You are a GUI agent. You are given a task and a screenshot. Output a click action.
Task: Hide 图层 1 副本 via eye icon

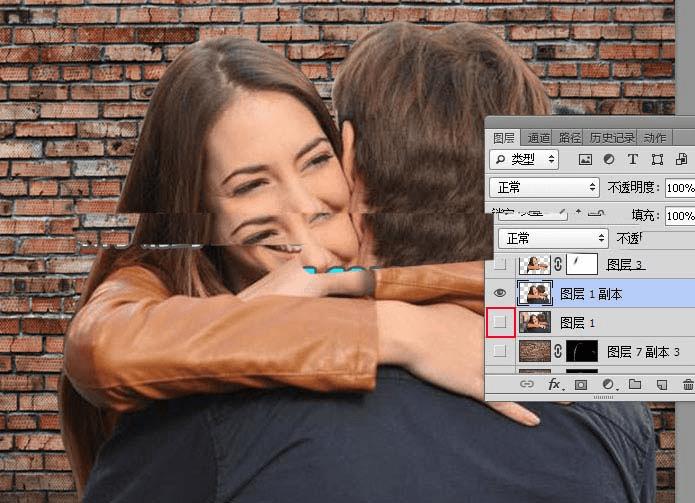(x=500, y=293)
